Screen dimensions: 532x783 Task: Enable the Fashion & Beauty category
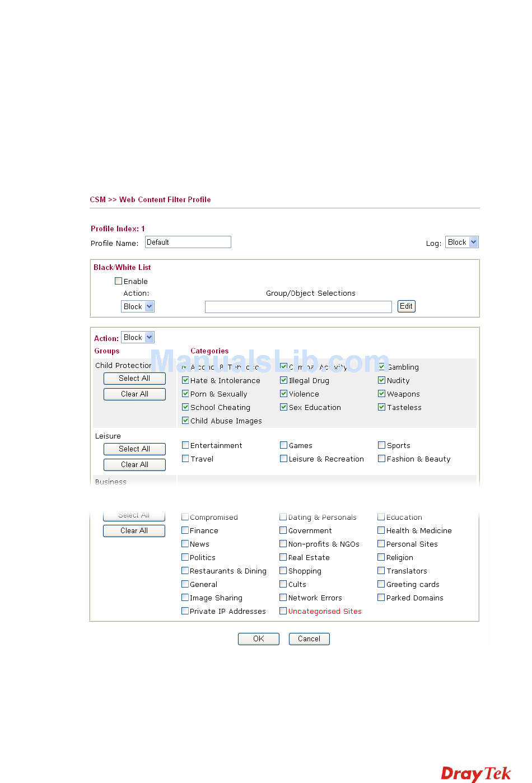click(381, 459)
